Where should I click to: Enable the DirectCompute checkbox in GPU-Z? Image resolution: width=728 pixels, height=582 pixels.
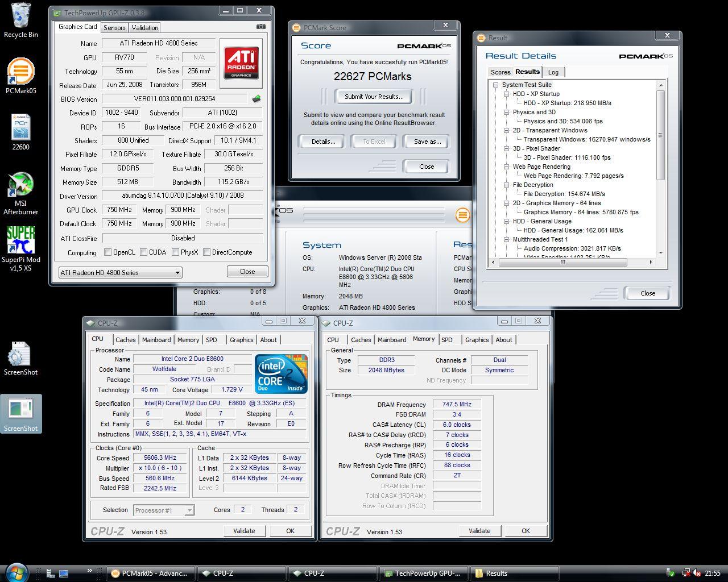tap(207, 252)
